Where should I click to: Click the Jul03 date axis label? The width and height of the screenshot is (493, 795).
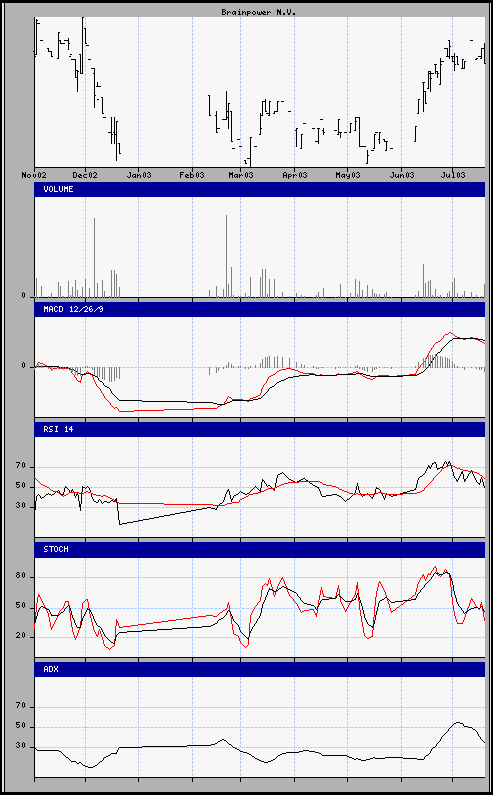tap(452, 175)
